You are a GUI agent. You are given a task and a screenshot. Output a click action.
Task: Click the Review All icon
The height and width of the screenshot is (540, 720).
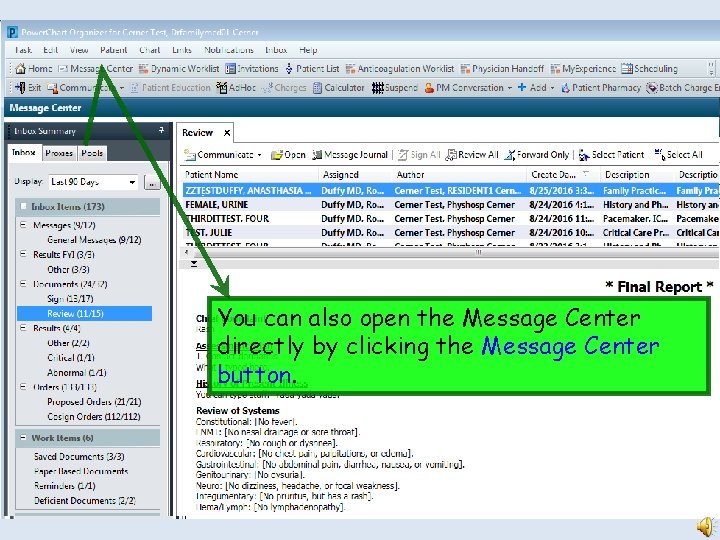(x=451, y=155)
